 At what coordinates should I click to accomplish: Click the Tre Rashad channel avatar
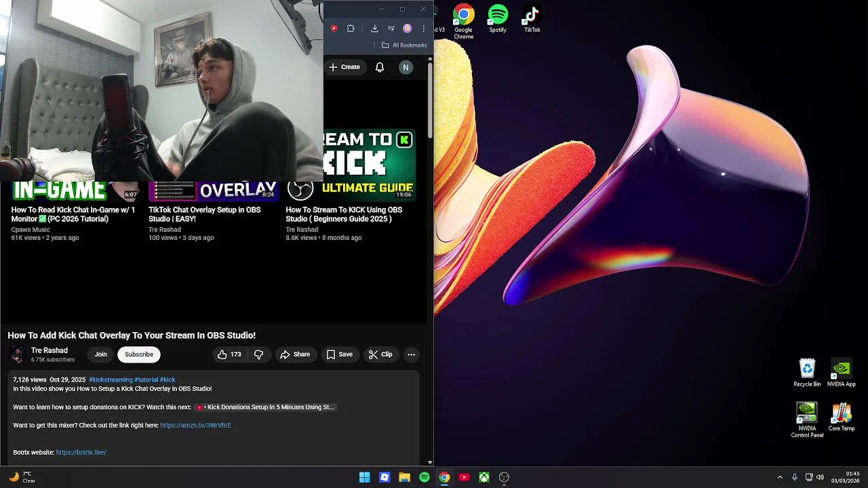(17, 354)
